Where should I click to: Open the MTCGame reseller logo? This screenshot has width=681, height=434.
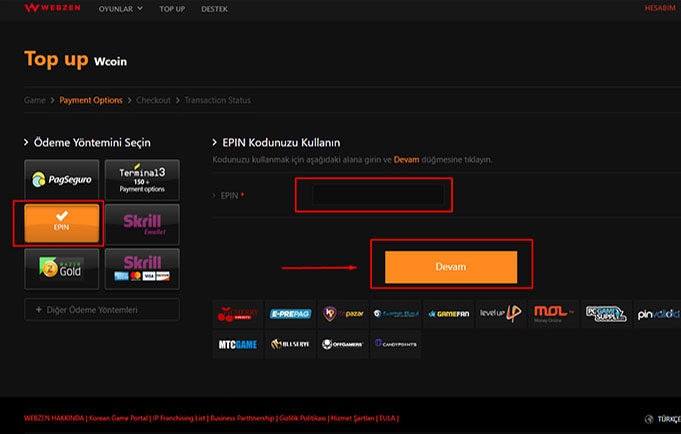tap(238, 345)
